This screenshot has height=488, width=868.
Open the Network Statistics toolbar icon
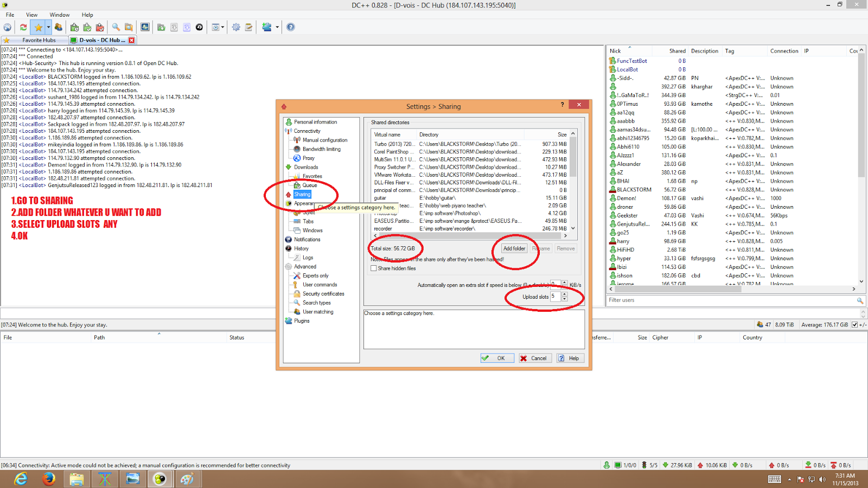point(145,27)
